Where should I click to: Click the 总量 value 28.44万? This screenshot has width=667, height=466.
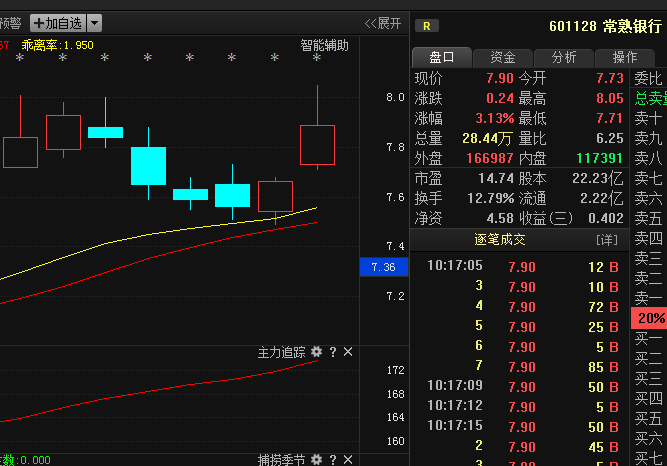pos(487,138)
